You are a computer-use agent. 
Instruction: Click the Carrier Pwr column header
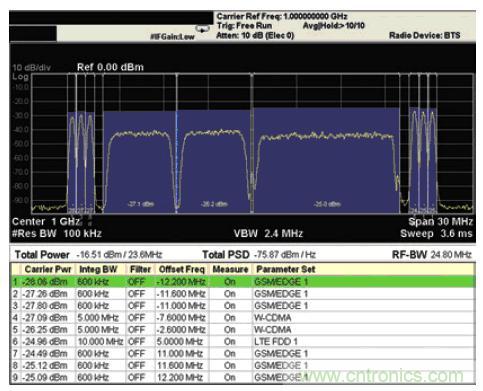48,269
